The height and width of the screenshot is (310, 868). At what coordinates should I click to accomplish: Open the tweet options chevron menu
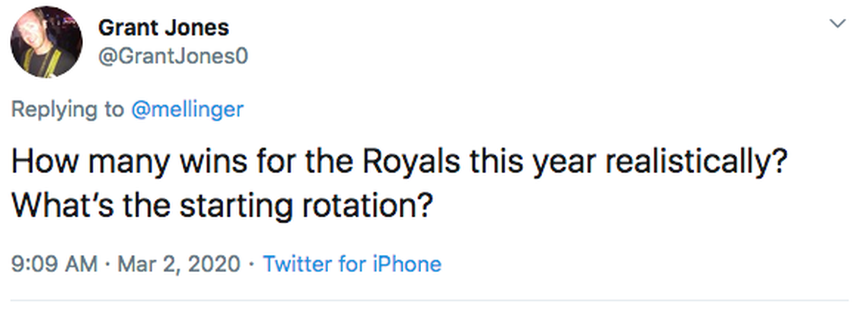[x=838, y=24]
